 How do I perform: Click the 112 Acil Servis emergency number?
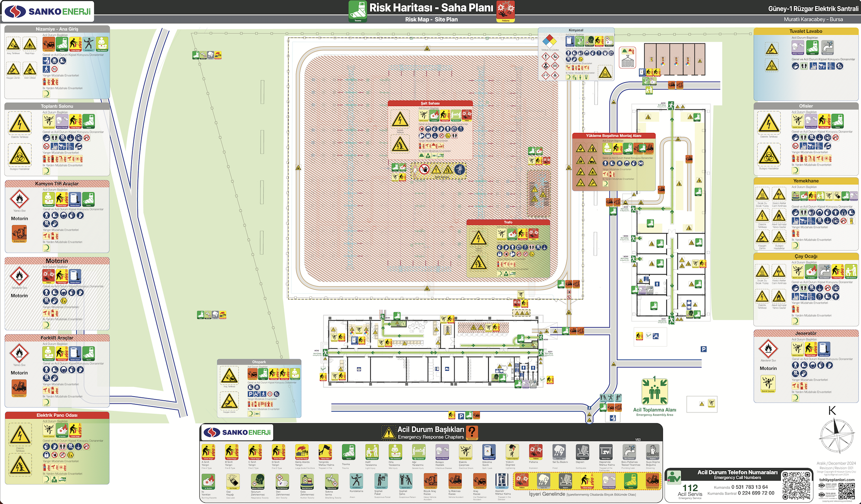[690, 489]
